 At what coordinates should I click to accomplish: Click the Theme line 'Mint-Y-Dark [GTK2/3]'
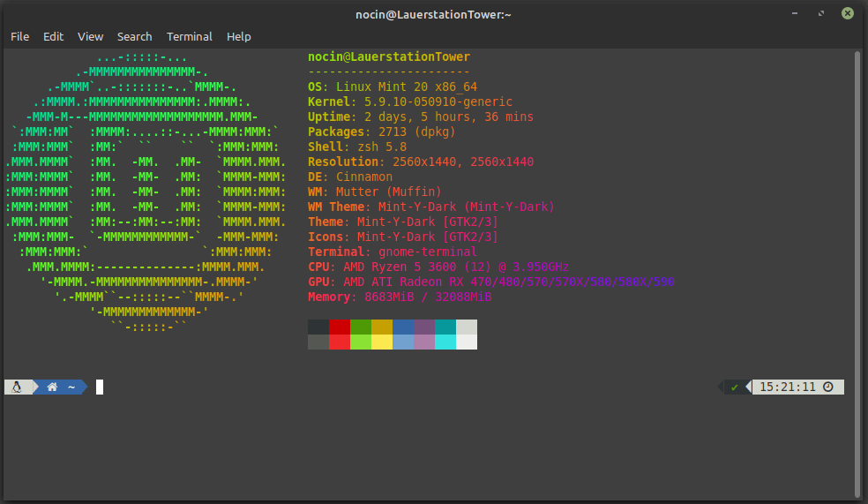tap(427, 222)
